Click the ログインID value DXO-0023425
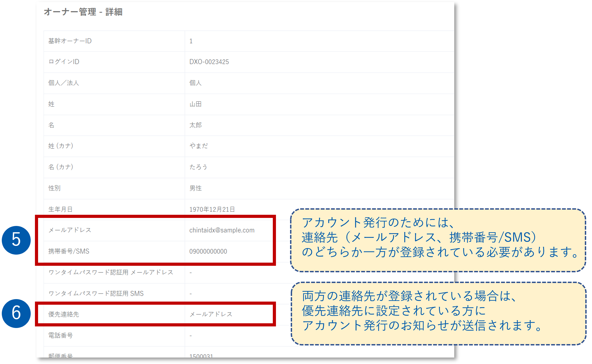The width and height of the screenshot is (592, 364). coord(209,62)
